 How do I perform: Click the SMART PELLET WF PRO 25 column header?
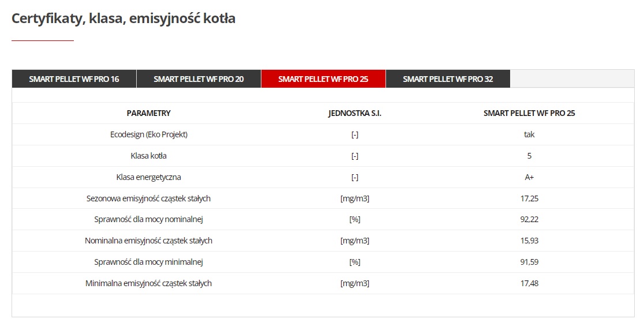(x=529, y=113)
